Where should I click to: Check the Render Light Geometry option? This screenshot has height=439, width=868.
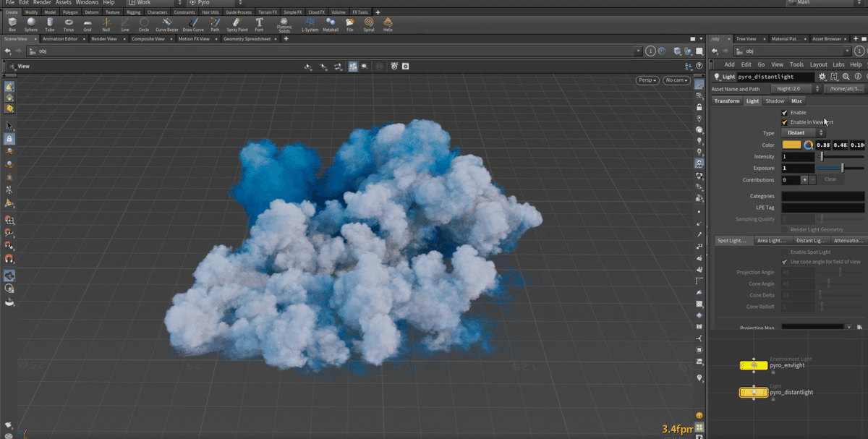pos(785,230)
